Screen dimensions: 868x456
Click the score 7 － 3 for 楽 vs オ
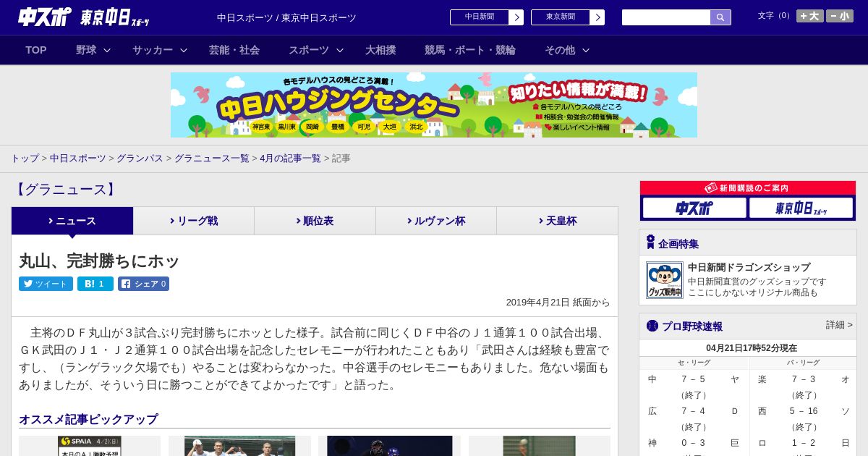click(803, 379)
